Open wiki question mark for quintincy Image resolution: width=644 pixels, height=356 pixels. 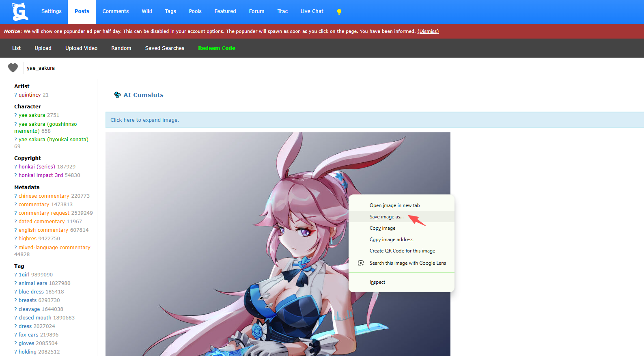pos(15,95)
